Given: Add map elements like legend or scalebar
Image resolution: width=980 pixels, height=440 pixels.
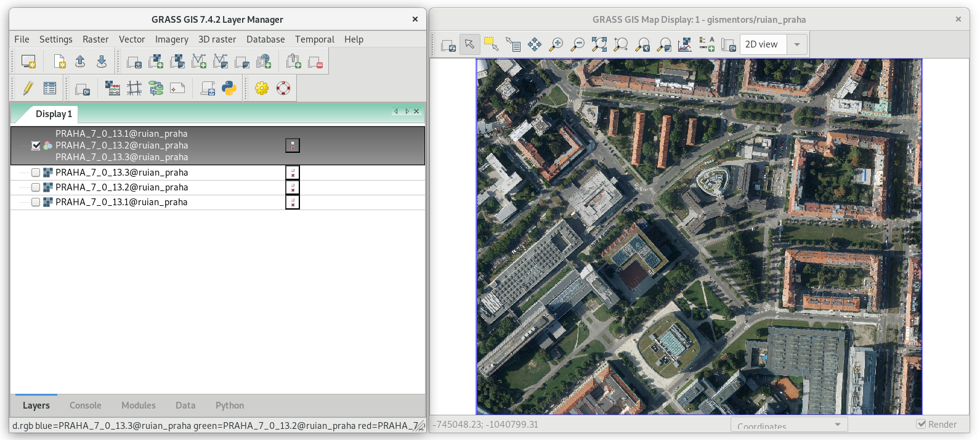Looking at the screenshot, I should pos(707,44).
